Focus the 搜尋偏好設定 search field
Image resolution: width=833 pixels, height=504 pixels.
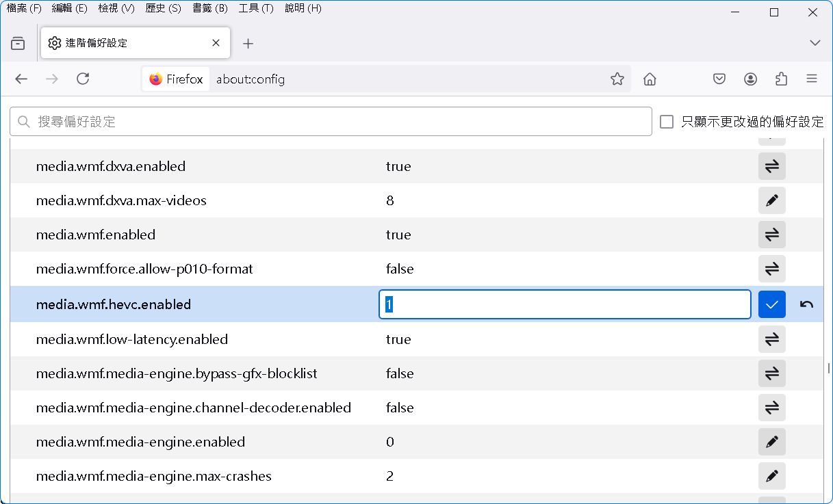coord(331,122)
